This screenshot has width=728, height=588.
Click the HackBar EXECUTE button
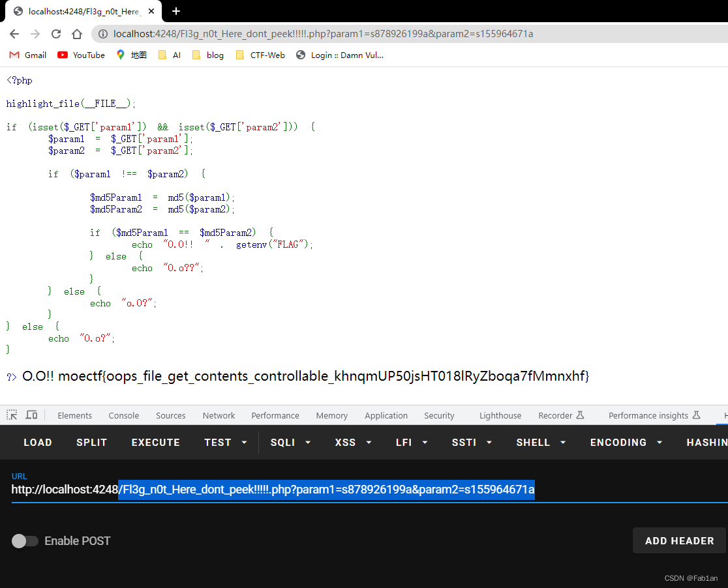tap(155, 442)
